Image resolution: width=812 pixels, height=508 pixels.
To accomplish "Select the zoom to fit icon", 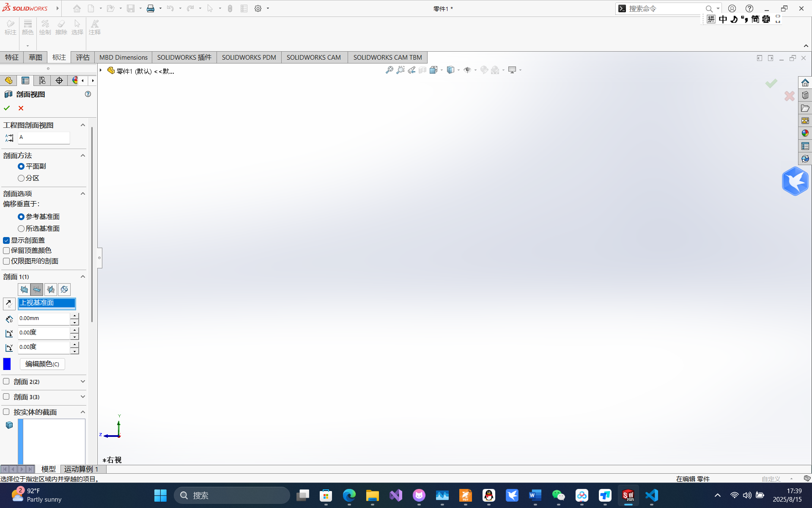I will click(389, 70).
